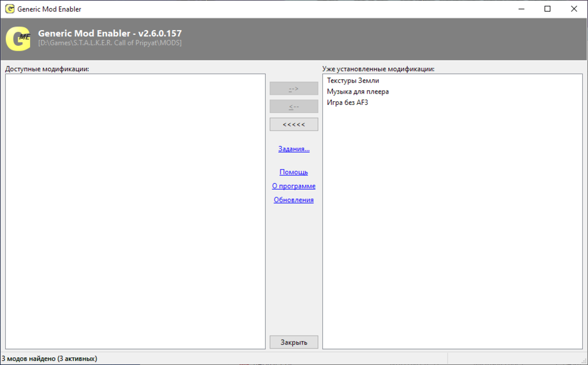Click the mods folder path text in header

coord(109,43)
